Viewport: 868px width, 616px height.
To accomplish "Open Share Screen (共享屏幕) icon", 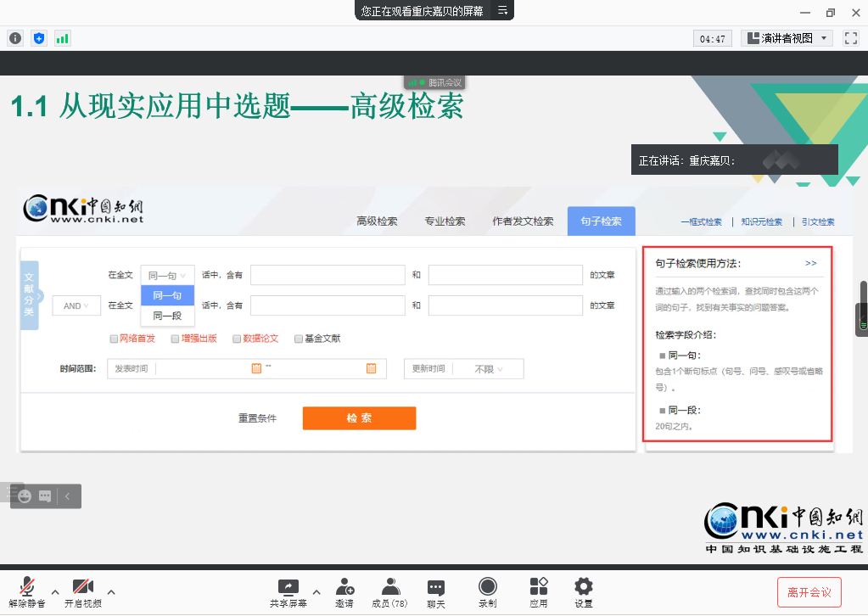I will [288, 586].
